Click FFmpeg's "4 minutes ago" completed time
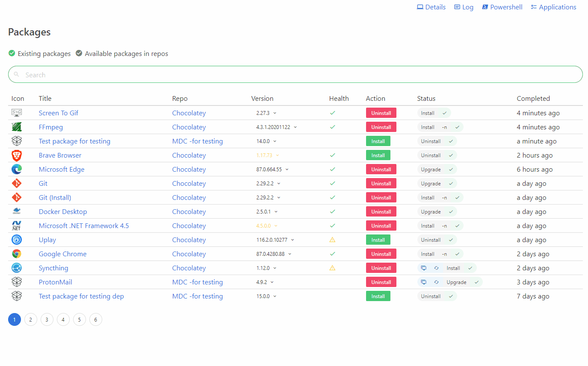This screenshot has height=366, width=588. point(538,127)
